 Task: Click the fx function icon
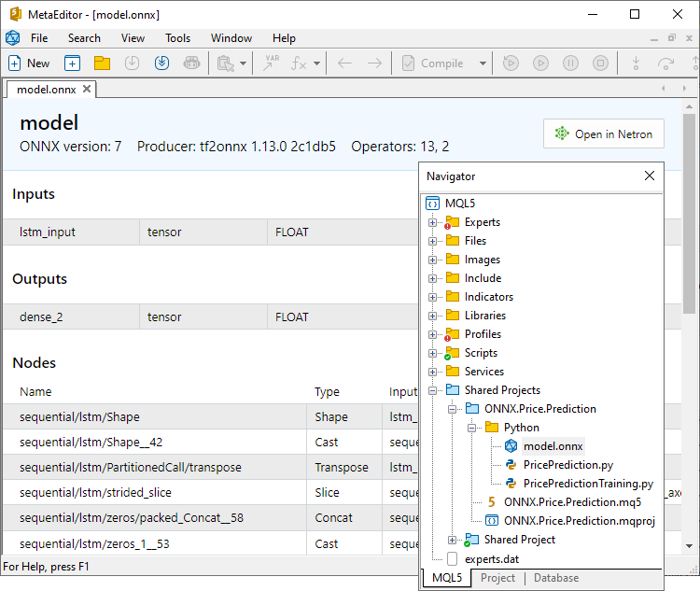[299, 63]
